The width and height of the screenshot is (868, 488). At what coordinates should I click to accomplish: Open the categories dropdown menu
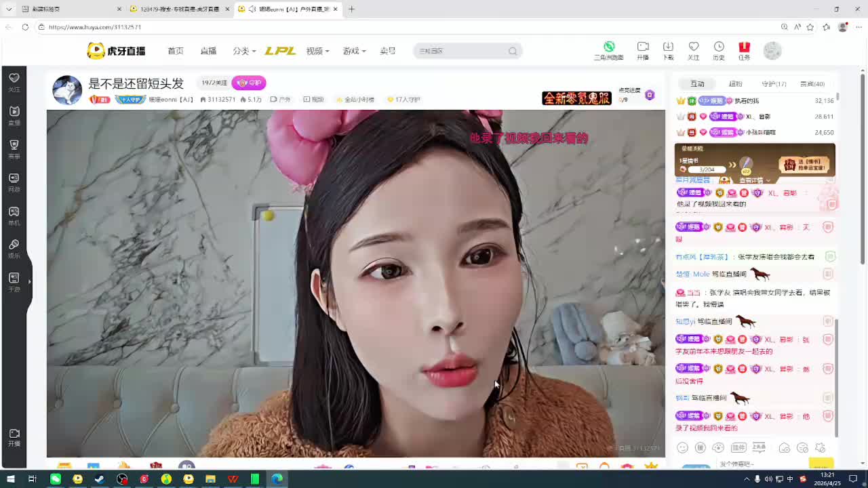[x=244, y=51]
